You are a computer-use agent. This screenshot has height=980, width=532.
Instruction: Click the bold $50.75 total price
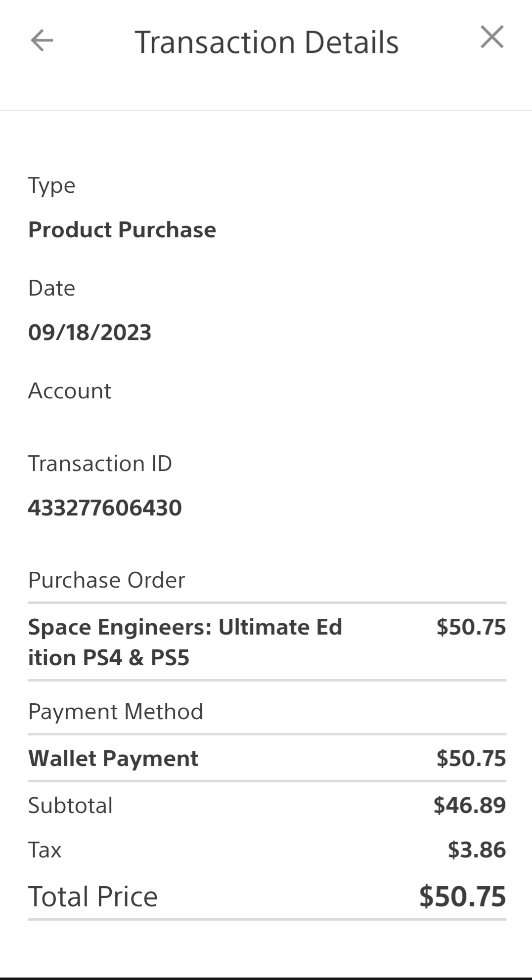[x=462, y=897]
